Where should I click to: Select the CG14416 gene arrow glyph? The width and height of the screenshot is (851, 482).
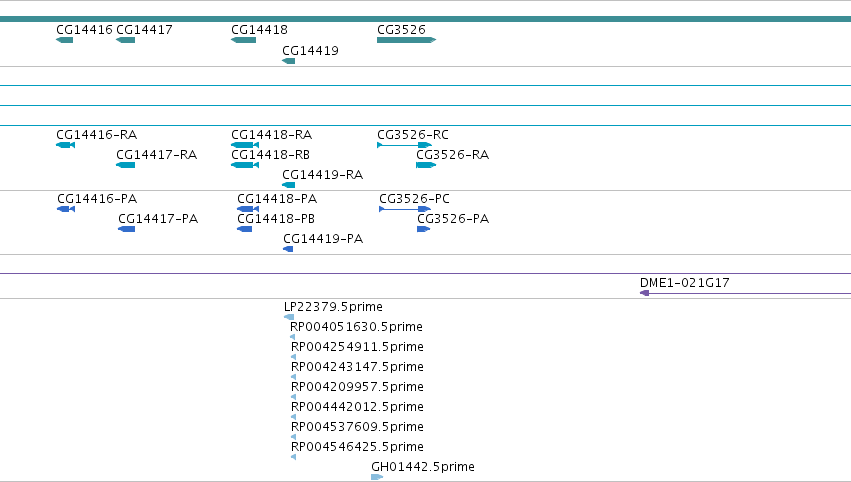coord(65,40)
